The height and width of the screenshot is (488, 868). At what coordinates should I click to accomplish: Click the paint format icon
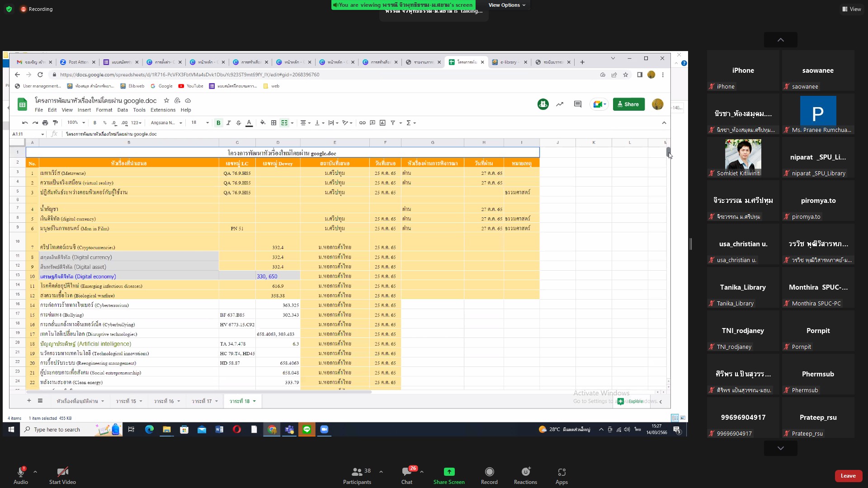pos(55,123)
